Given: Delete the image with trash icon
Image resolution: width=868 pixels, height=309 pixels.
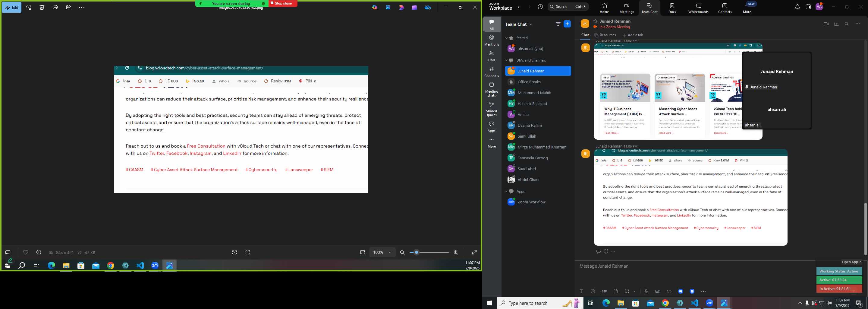Looking at the screenshot, I should 42,8.
